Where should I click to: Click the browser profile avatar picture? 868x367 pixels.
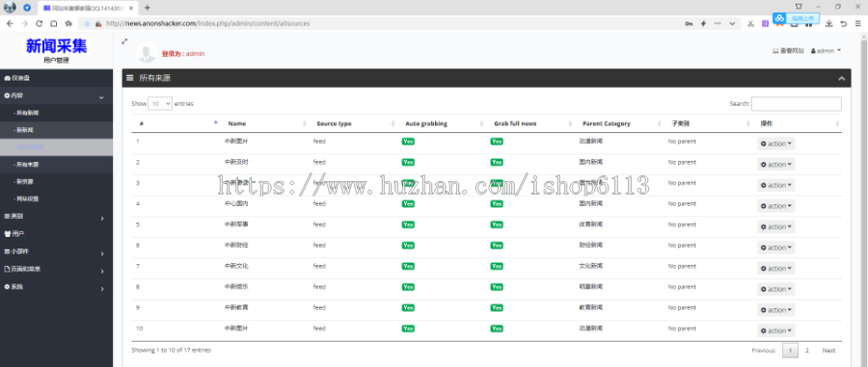[10, 7]
